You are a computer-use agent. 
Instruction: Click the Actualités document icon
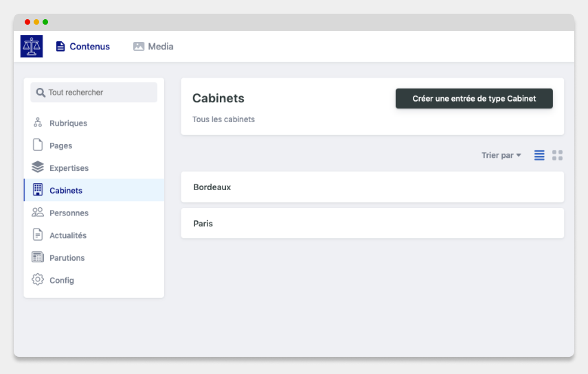click(38, 235)
